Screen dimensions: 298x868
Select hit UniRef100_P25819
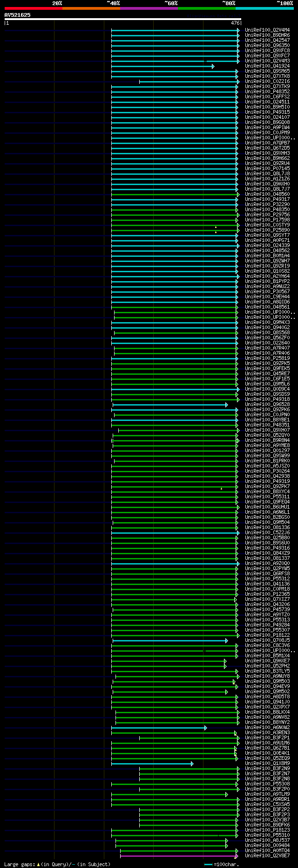(x=267, y=358)
